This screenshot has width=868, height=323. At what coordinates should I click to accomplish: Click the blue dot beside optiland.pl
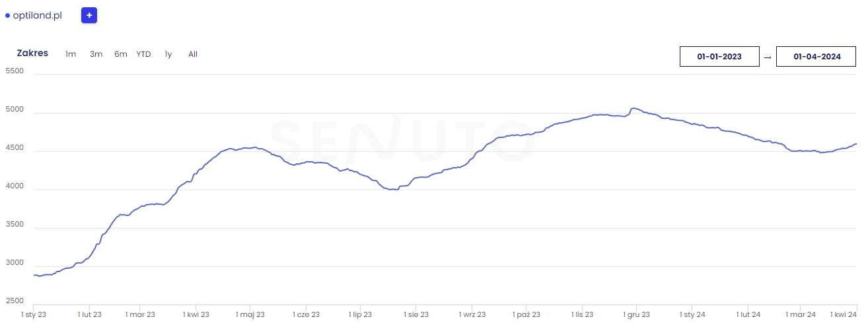click(x=7, y=15)
